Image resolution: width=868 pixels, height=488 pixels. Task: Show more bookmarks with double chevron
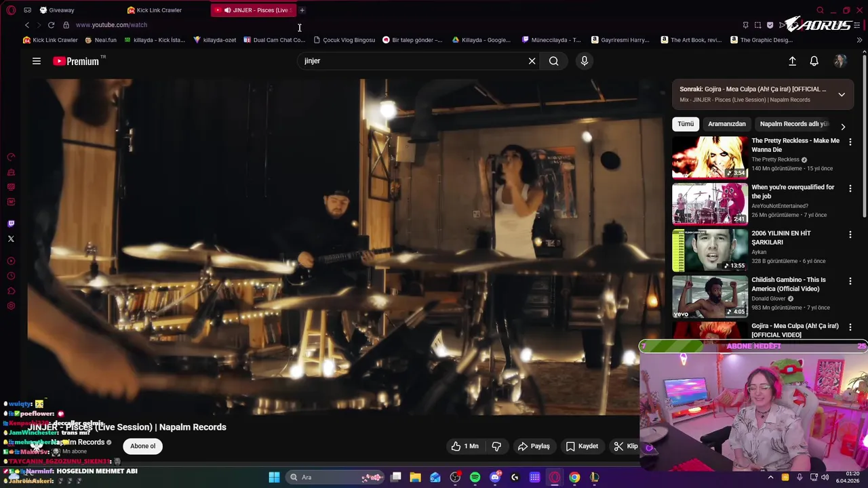click(859, 40)
